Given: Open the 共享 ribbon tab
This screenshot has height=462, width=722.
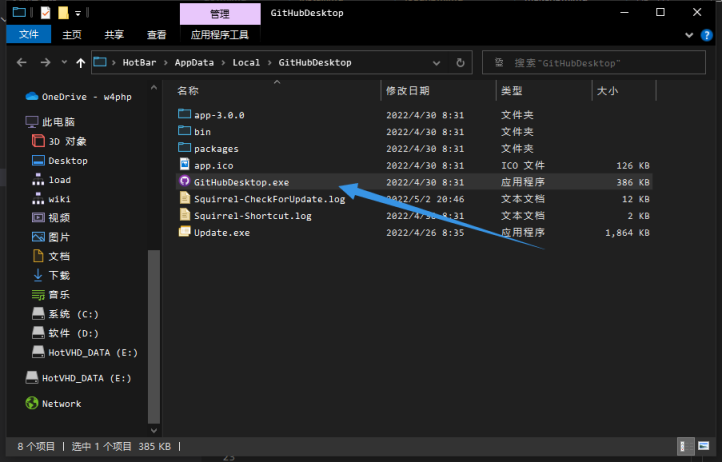Looking at the screenshot, I should tap(114, 35).
